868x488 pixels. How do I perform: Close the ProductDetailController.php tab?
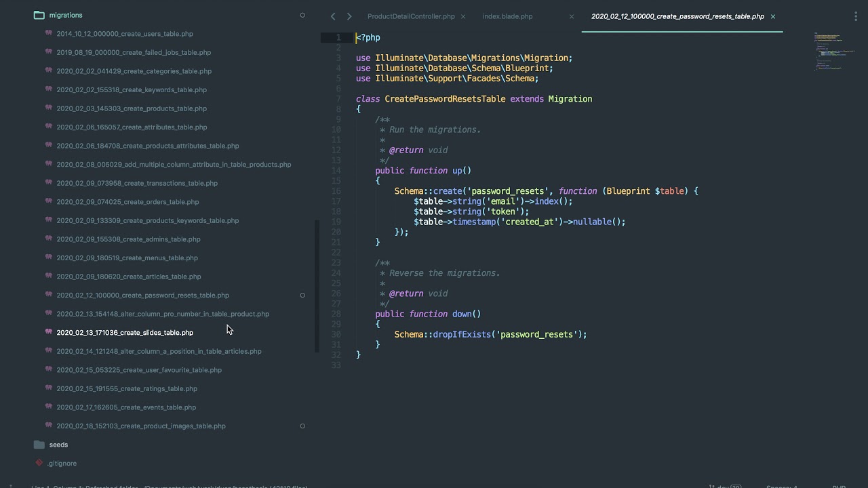coord(462,16)
